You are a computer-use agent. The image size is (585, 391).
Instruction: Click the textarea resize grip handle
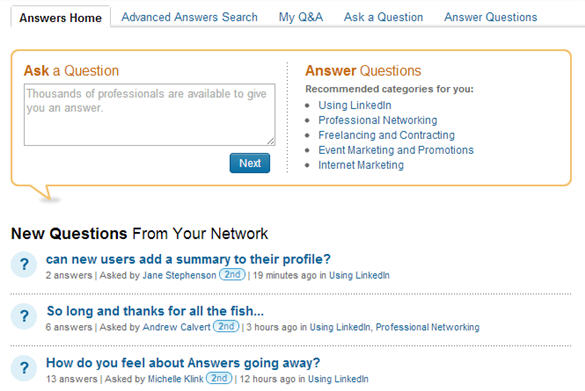271,141
